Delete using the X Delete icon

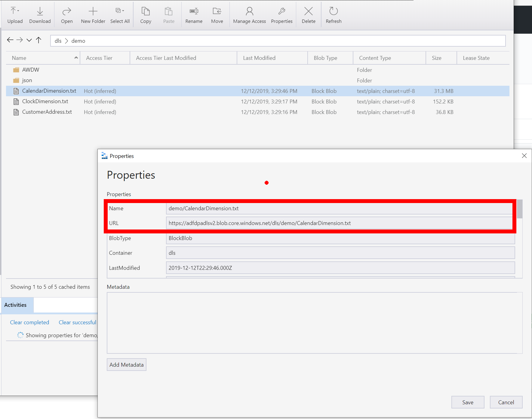click(x=309, y=11)
